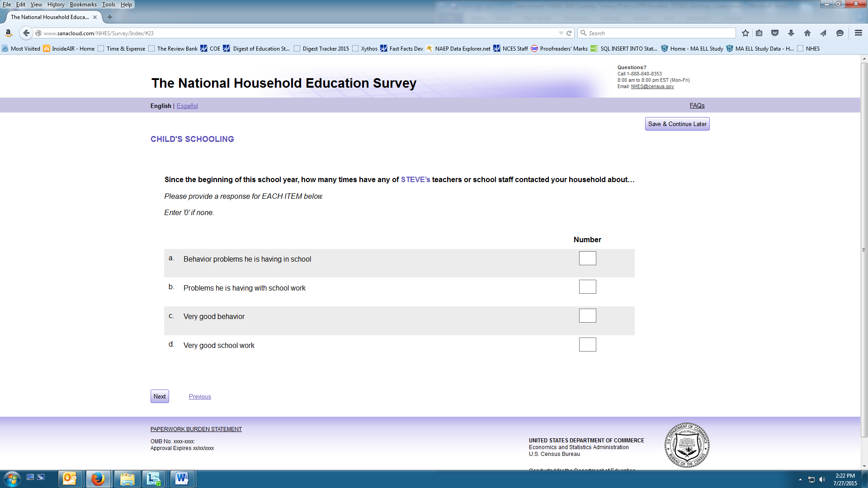Screen dimensions: 868x488
Task: Bookmark this page with star icon
Action: coord(745,33)
